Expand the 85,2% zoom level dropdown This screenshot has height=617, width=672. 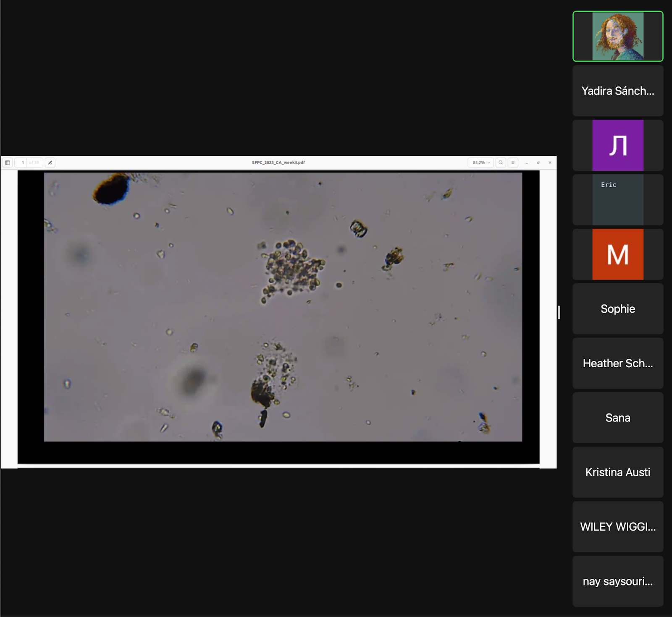pyautogui.click(x=481, y=162)
